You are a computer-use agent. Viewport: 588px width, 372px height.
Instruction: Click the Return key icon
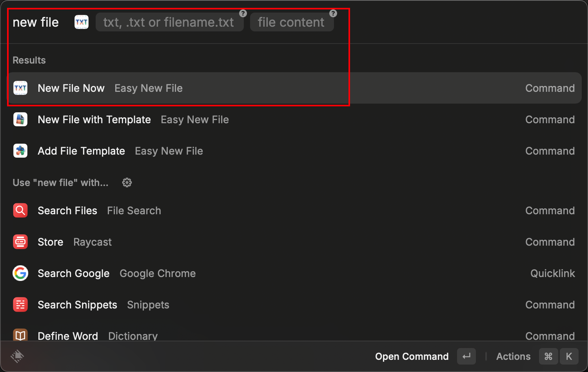[466, 356]
